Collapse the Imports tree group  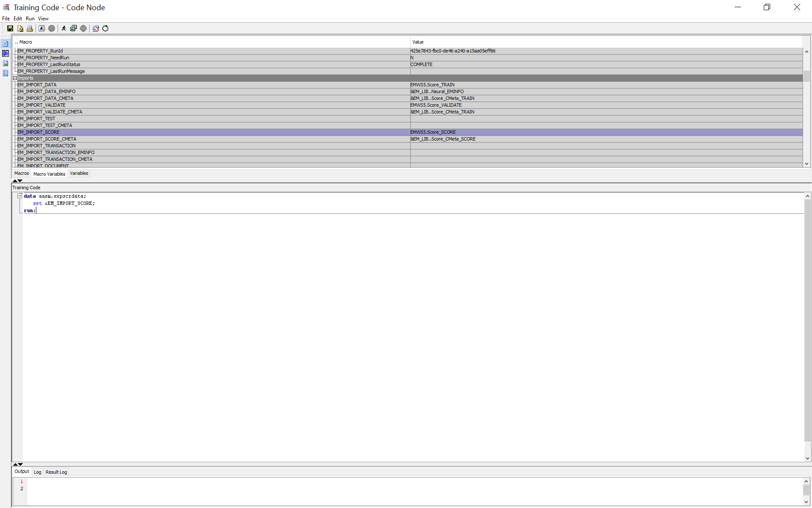[15, 78]
